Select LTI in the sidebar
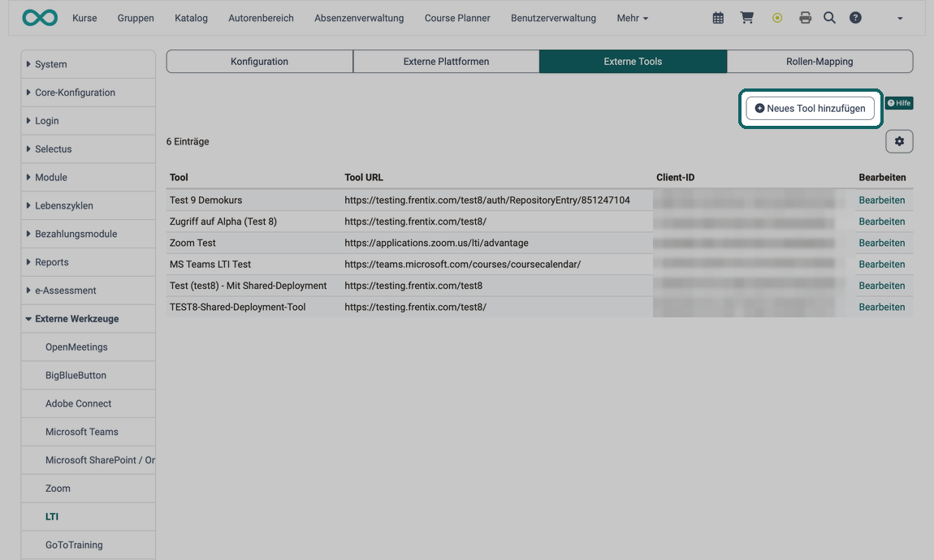 pos(89,516)
